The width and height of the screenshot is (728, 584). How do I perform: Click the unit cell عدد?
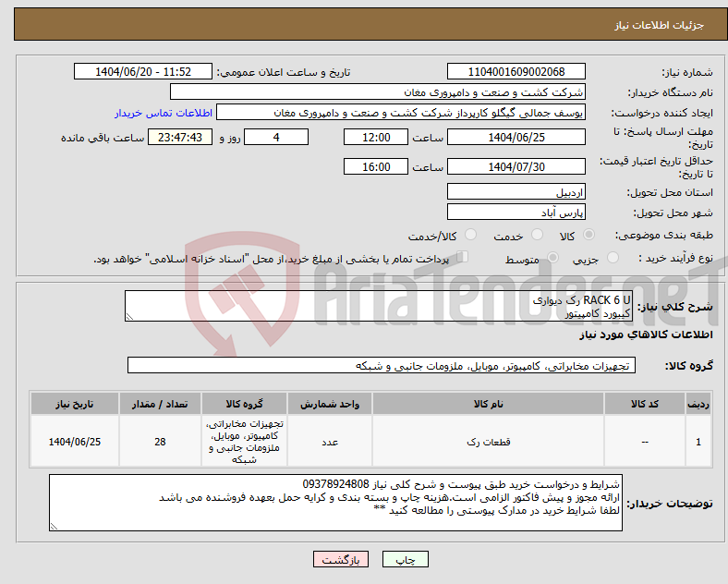pyautogui.click(x=330, y=442)
